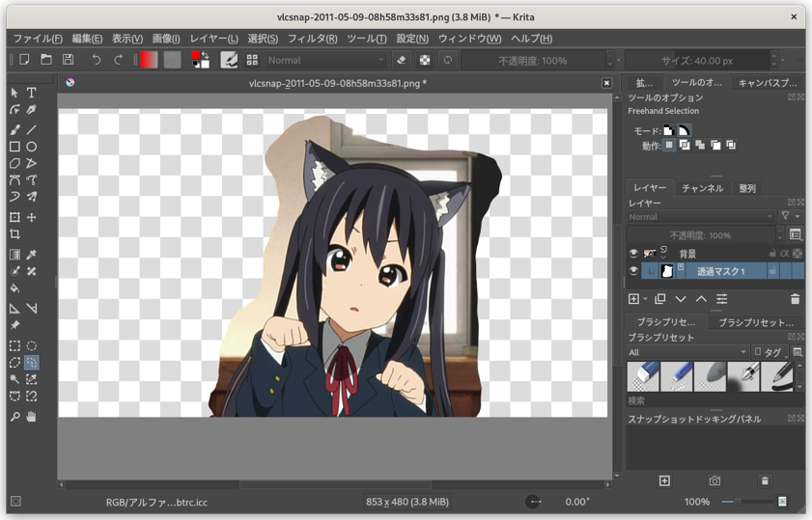This screenshot has width=812, height=520.
Task: Toggle lock on the 背景 layer
Action: pos(772,254)
